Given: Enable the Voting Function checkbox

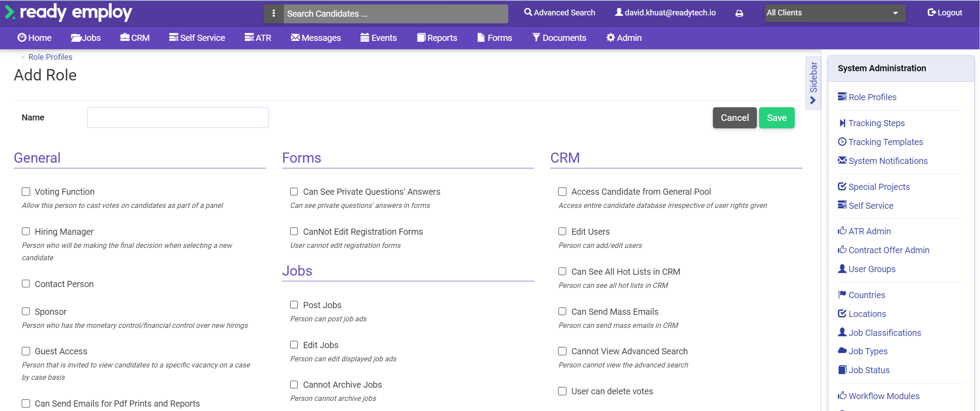Looking at the screenshot, I should pos(26,192).
